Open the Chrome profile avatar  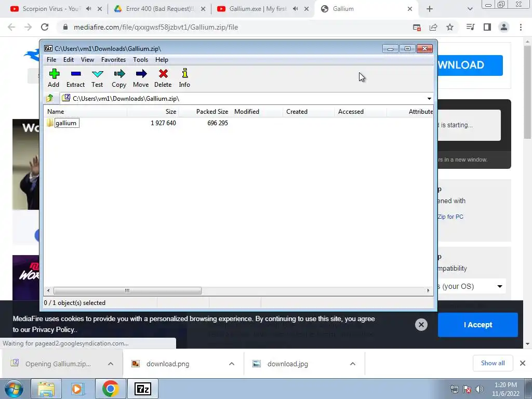coord(504,27)
